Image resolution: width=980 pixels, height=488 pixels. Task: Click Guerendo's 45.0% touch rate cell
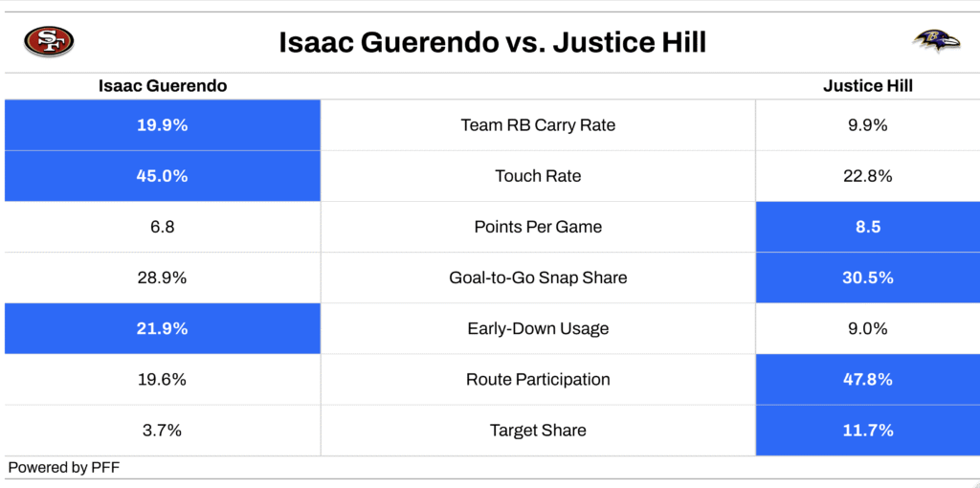pyautogui.click(x=163, y=176)
